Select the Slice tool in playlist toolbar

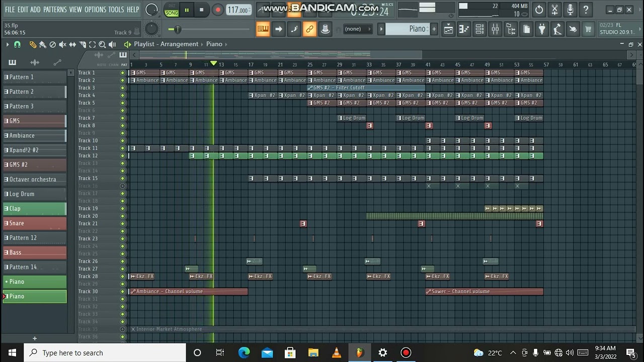click(x=83, y=45)
